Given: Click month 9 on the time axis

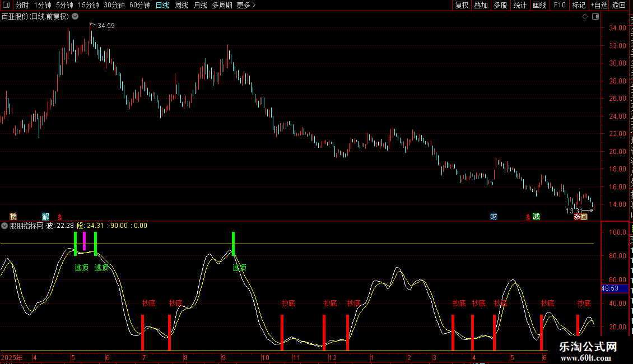Looking at the screenshot, I should (x=224, y=357).
